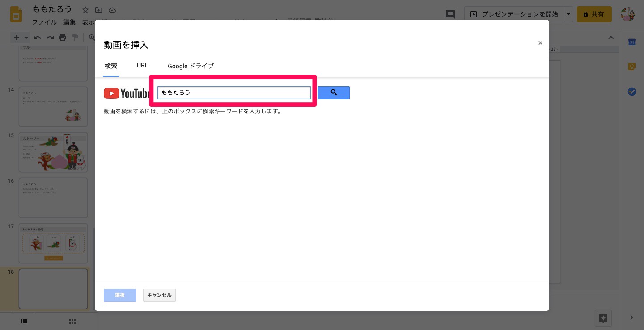Select slide 14 thumbnail

point(53,107)
